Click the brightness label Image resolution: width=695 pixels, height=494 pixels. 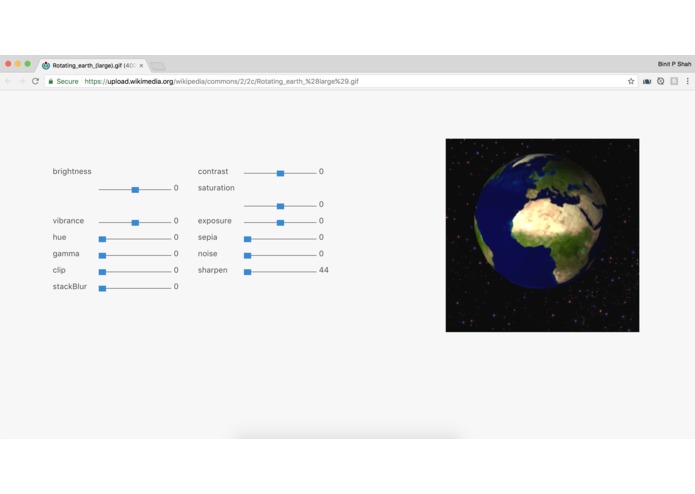[x=72, y=171]
